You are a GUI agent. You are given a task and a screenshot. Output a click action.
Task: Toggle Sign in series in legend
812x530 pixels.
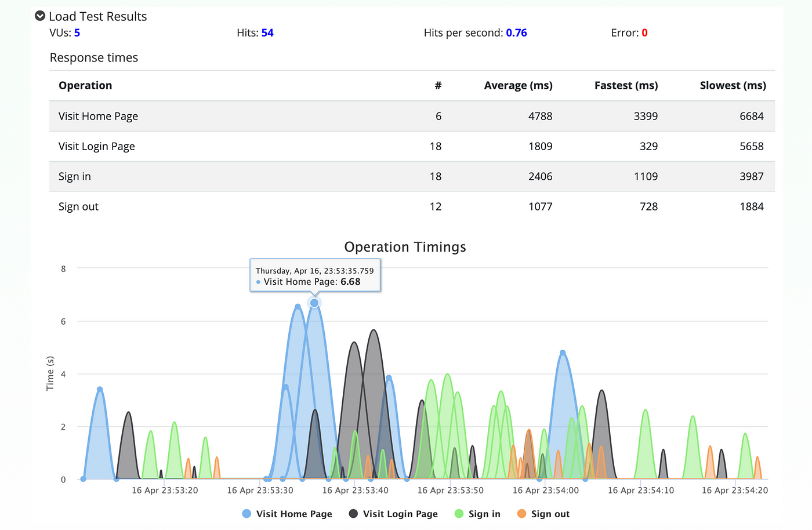(477, 514)
